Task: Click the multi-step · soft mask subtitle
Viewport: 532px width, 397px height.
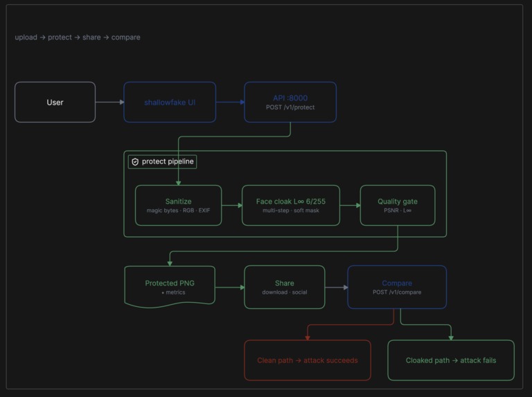Action: [x=291, y=211]
